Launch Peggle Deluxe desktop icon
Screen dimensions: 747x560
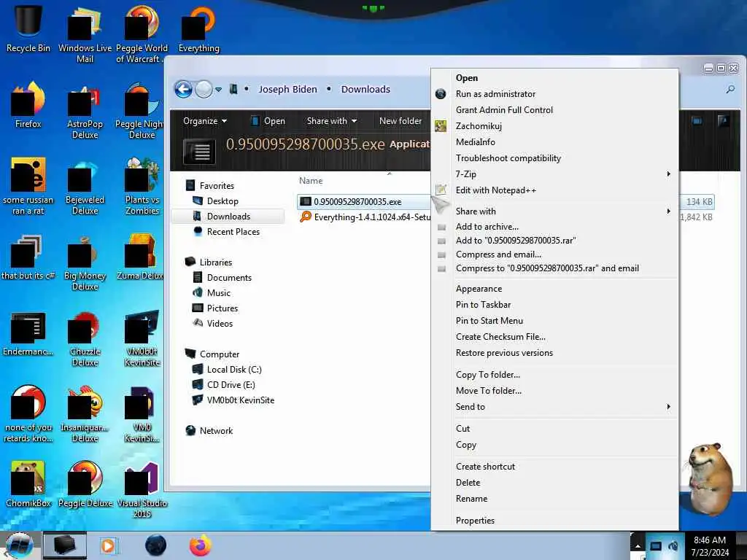85,484
